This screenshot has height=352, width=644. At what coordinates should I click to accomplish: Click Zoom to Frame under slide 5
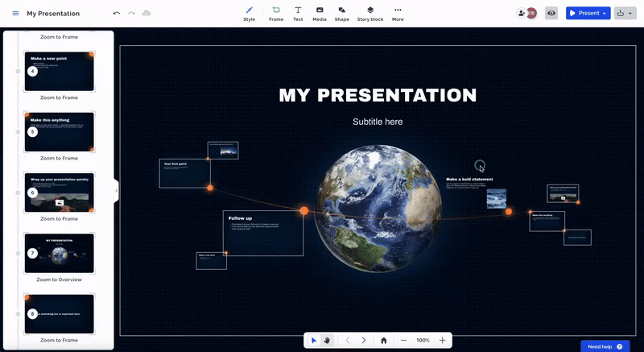(x=59, y=158)
